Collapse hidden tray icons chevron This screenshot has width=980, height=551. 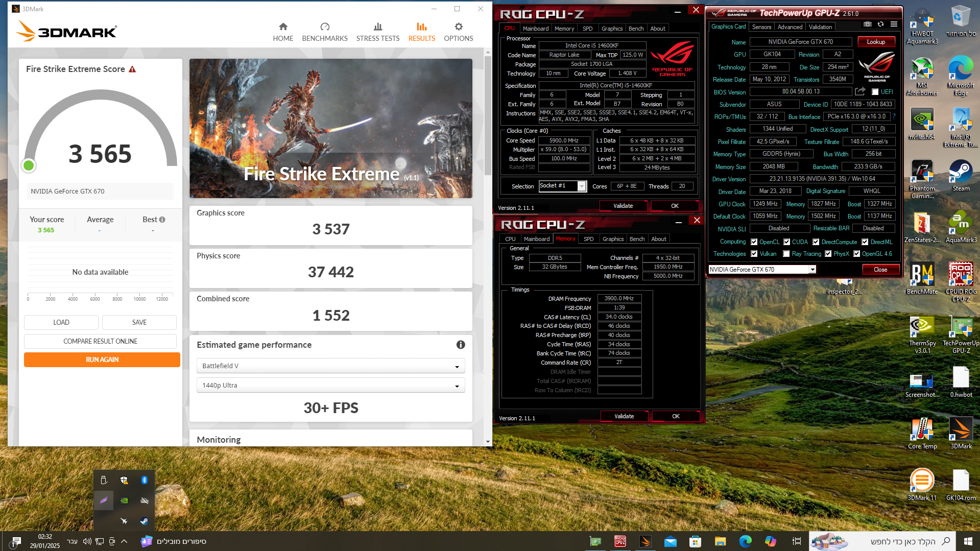click(124, 541)
